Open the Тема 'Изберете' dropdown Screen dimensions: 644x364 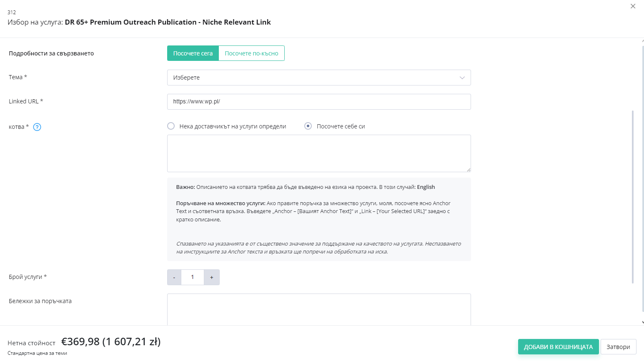click(319, 78)
